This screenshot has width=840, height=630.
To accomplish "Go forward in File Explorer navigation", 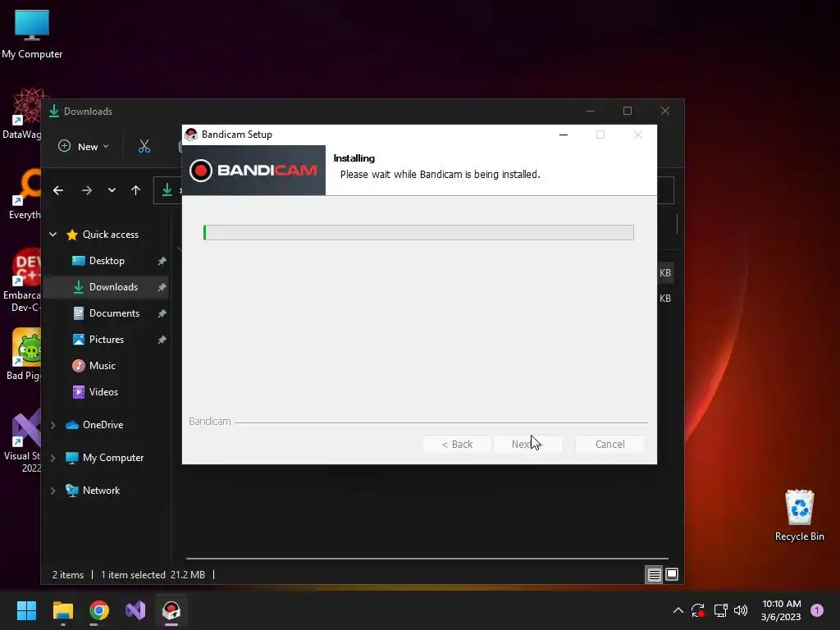I will pos(86,190).
